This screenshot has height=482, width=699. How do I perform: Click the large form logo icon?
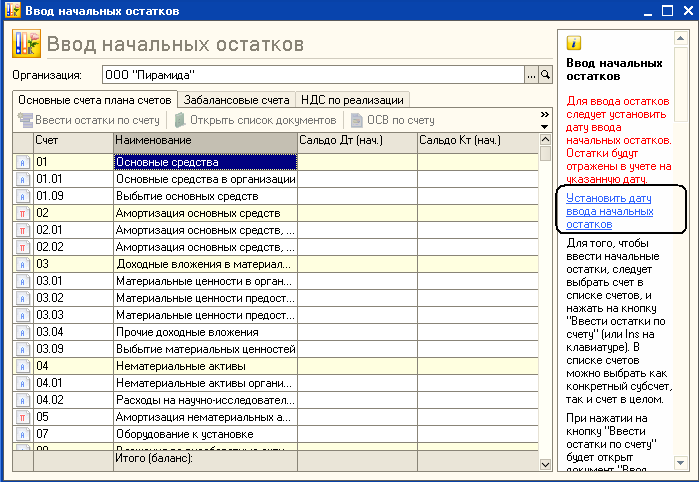26,44
